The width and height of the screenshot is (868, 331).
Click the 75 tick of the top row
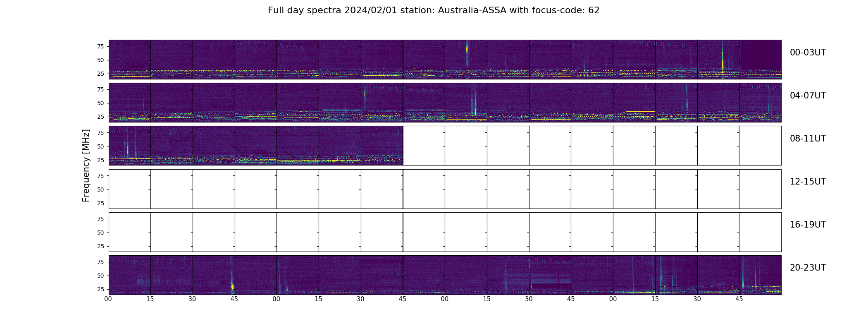[100, 46]
